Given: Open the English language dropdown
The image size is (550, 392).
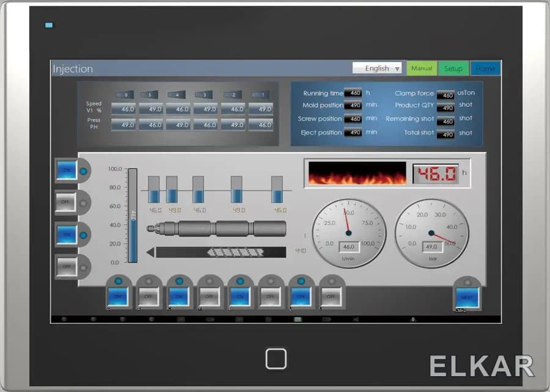Looking at the screenshot, I should 377,68.
